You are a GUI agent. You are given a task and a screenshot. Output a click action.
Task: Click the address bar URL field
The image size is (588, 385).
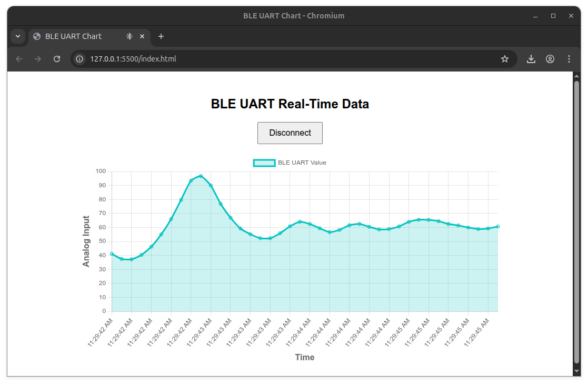point(263,59)
